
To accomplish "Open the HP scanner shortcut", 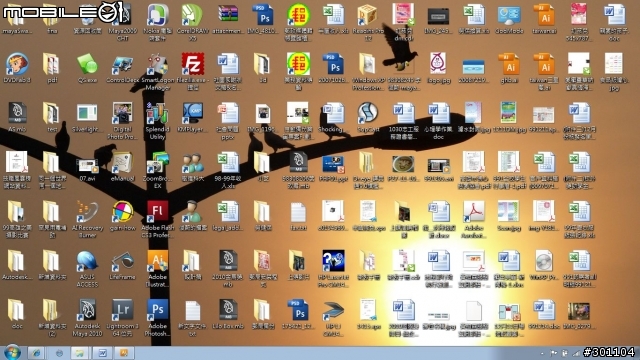I will [x=333, y=318].
